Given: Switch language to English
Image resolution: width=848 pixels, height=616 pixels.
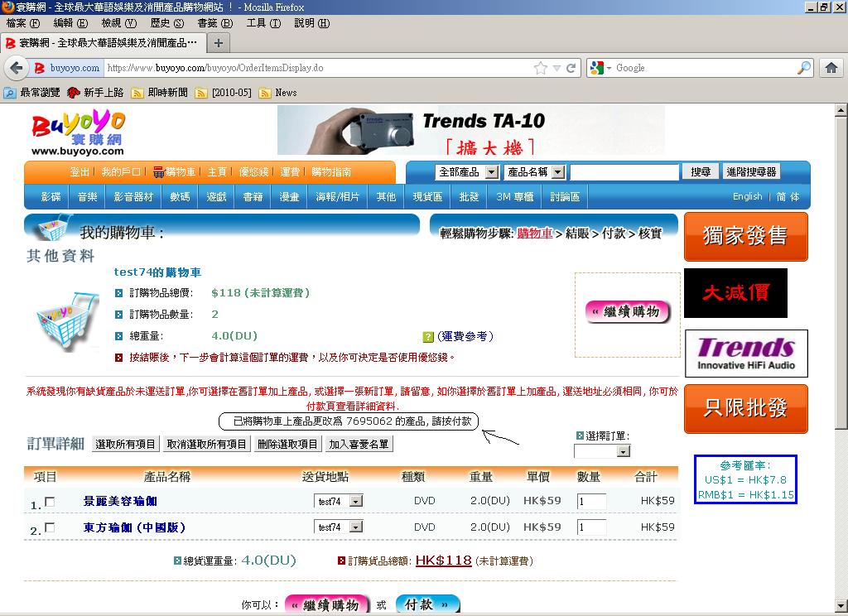Looking at the screenshot, I should 748,197.
